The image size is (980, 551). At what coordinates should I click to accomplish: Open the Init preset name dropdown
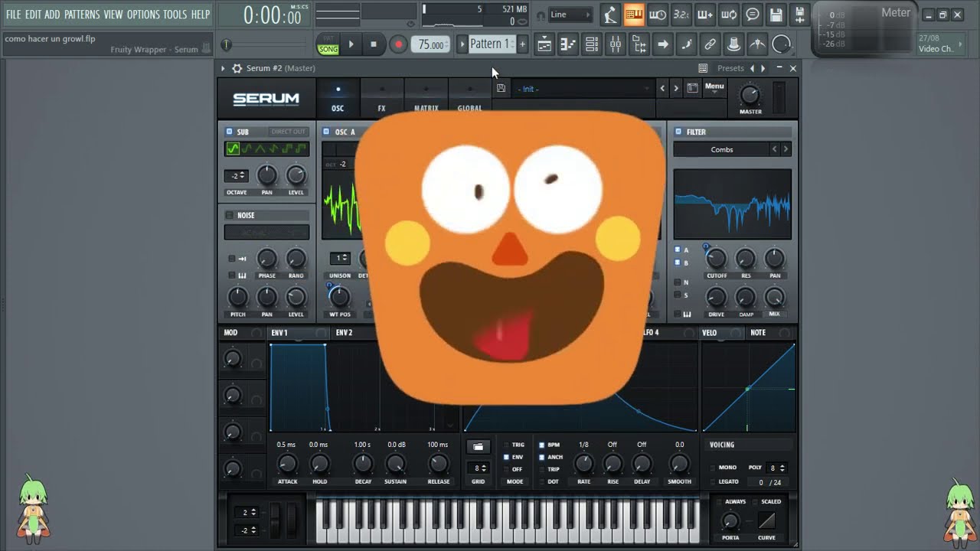point(583,89)
